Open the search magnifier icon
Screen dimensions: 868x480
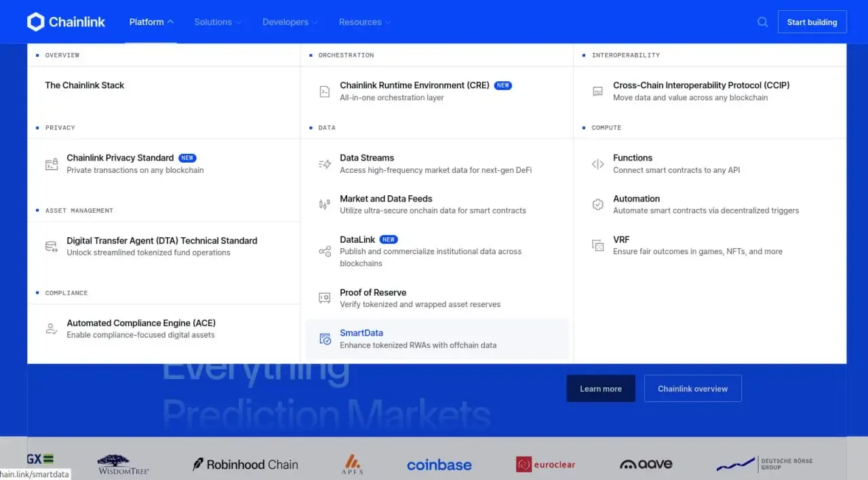tap(763, 22)
